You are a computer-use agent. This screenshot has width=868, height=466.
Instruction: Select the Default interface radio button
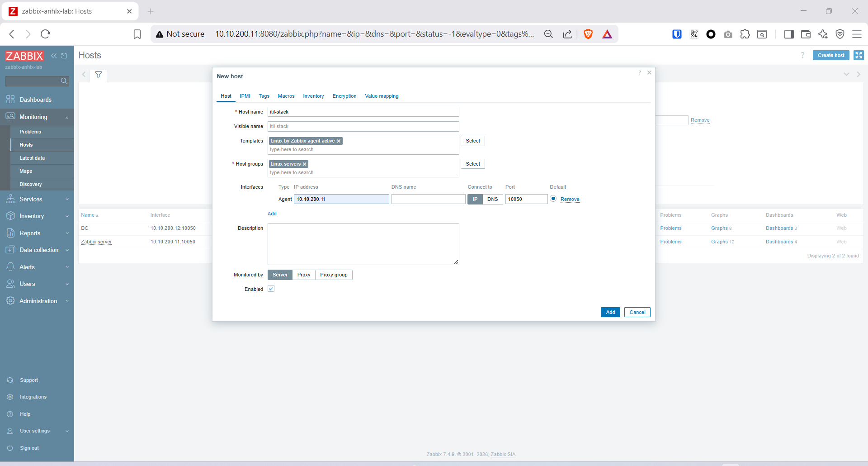553,199
